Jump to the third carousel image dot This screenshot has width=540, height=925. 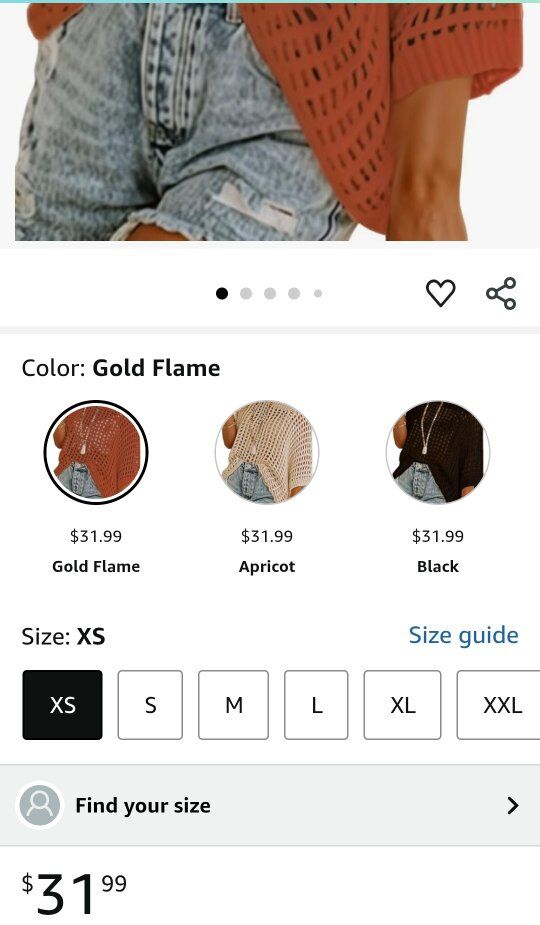[270, 293]
